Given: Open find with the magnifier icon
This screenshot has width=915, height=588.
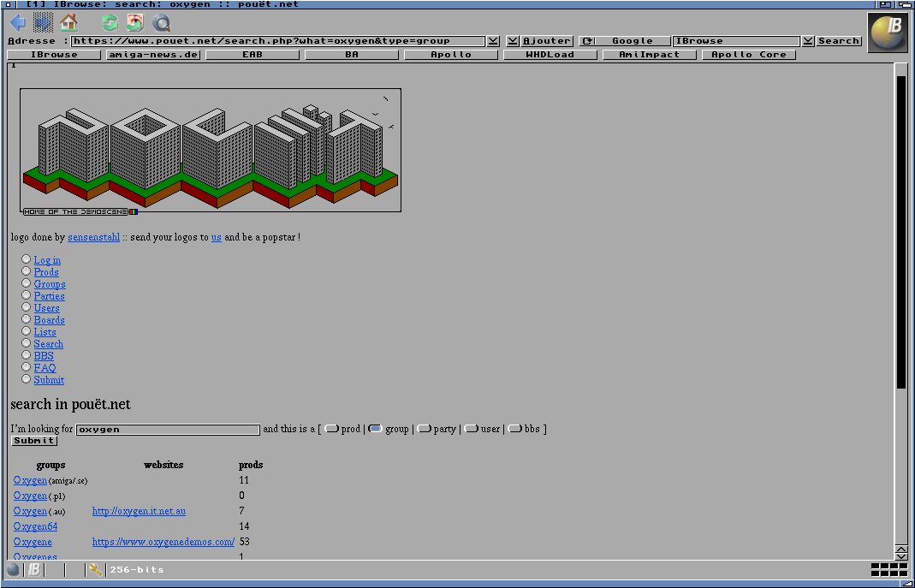Looking at the screenshot, I should click(161, 23).
